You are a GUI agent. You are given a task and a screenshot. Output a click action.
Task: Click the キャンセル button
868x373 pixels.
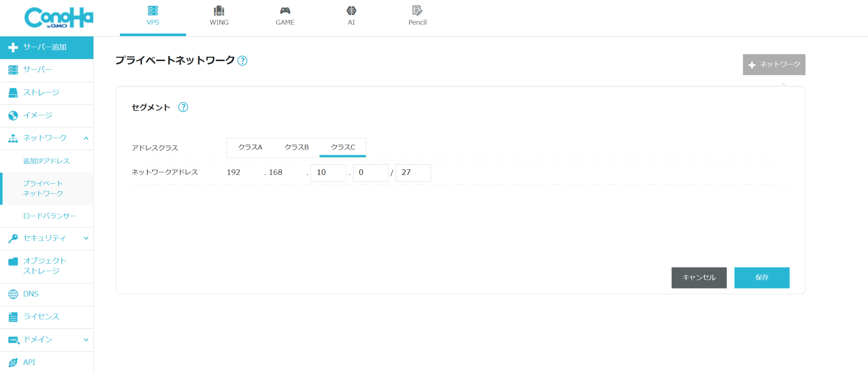tap(699, 278)
